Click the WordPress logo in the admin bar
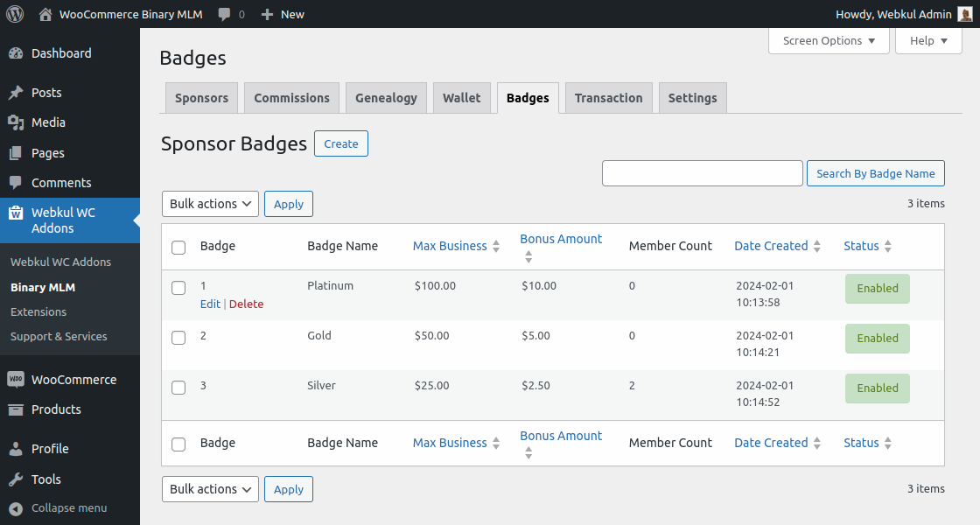 pos(14,13)
